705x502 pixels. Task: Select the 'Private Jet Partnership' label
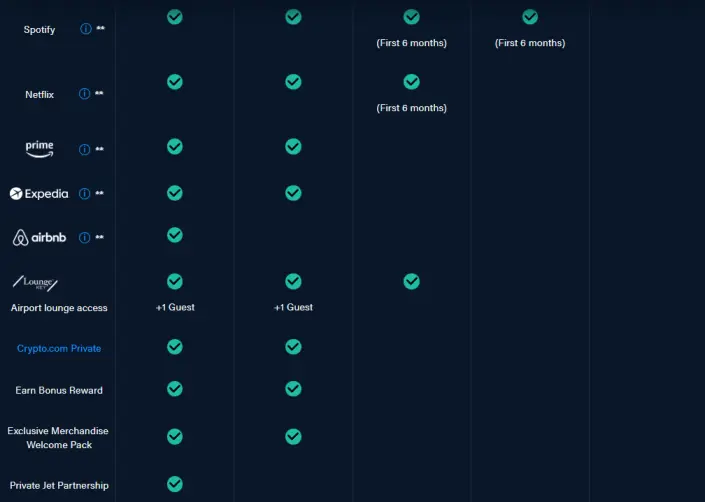tap(59, 485)
